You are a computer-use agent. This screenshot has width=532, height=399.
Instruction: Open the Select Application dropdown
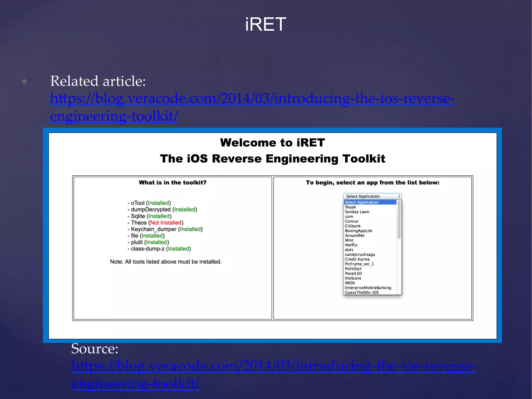tap(372, 196)
